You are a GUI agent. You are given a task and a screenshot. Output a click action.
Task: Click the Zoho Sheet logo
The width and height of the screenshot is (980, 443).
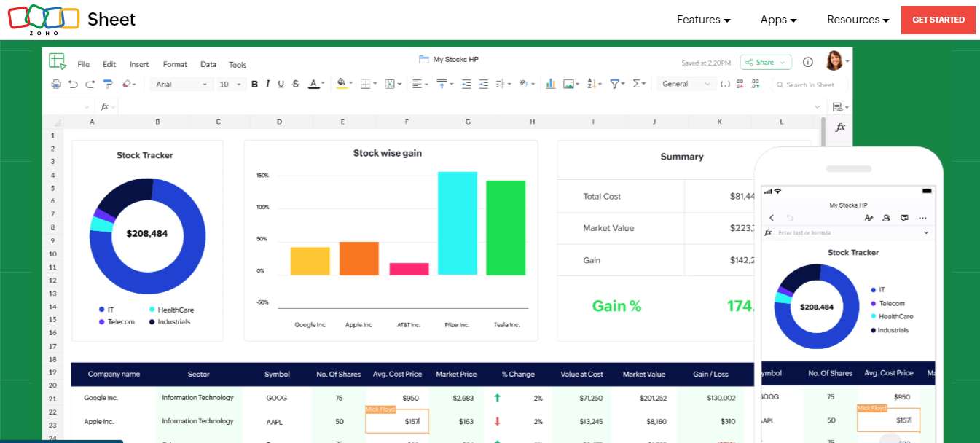(71, 20)
